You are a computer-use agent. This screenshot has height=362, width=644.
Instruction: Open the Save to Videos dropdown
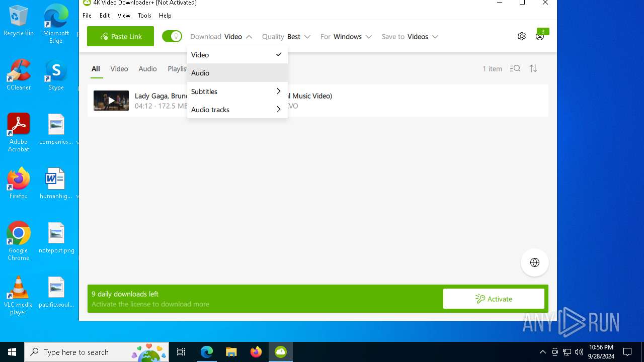coord(410,37)
